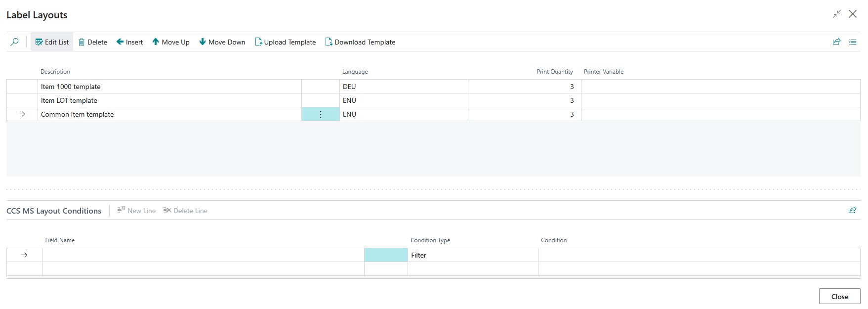The width and height of the screenshot is (868, 309).
Task: Collapse the dialog using the shrink icon
Action: click(x=836, y=14)
